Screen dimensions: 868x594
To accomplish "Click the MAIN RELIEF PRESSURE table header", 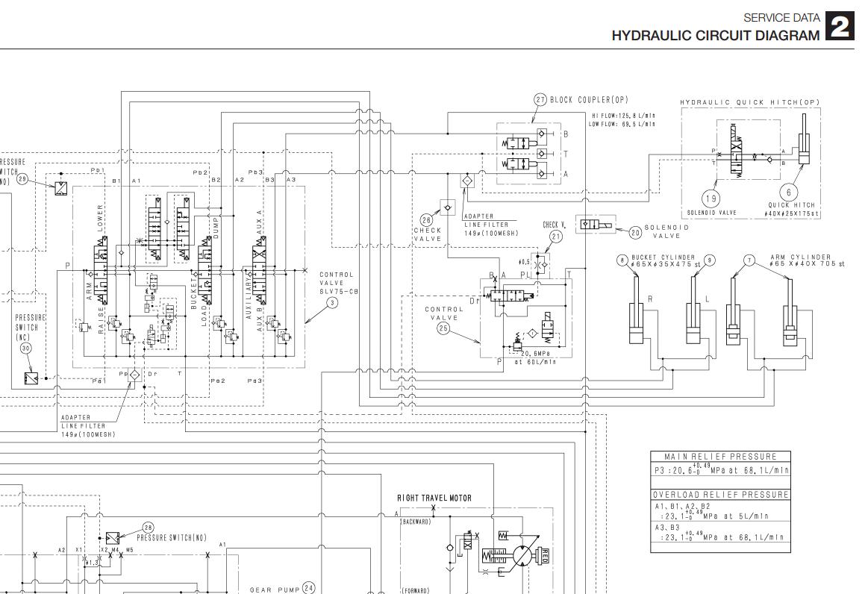I will click(x=720, y=457).
